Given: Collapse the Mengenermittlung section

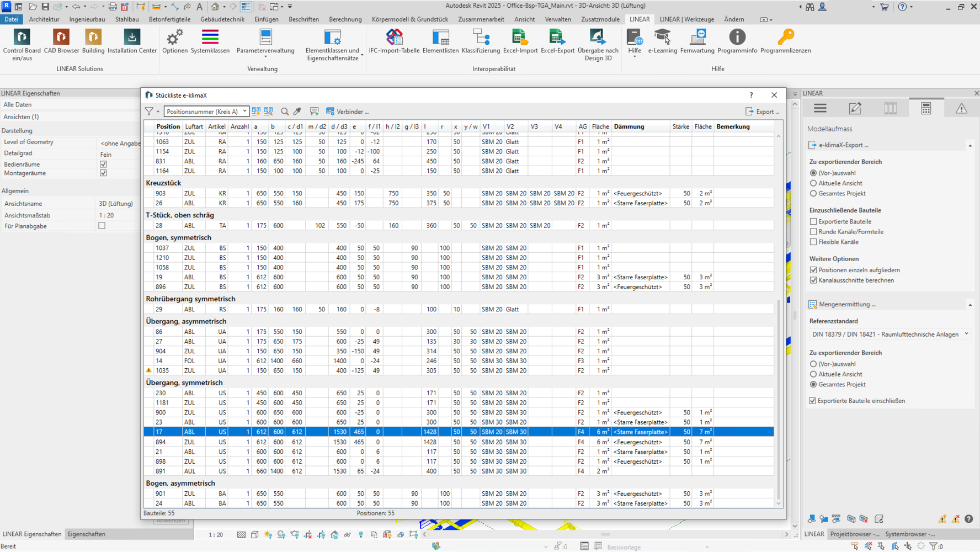Looking at the screenshot, I should pos(970,305).
